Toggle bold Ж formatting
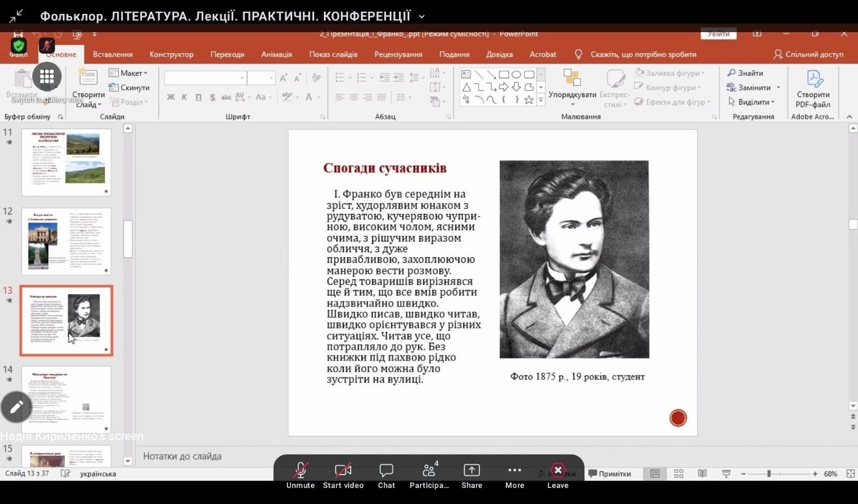Image resolution: width=858 pixels, height=504 pixels. click(x=171, y=97)
